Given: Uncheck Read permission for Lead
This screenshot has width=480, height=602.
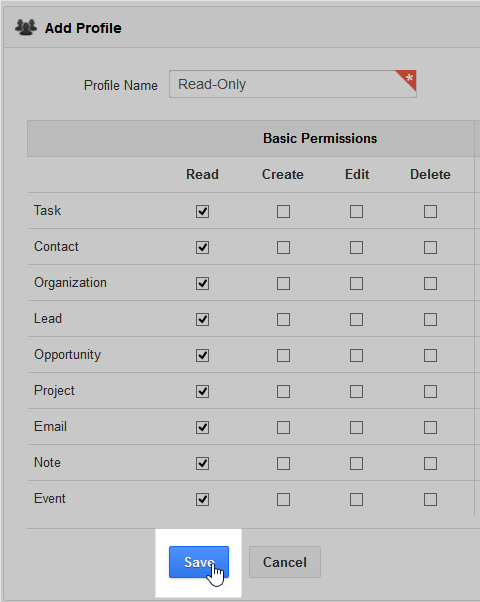Looking at the screenshot, I should [202, 319].
